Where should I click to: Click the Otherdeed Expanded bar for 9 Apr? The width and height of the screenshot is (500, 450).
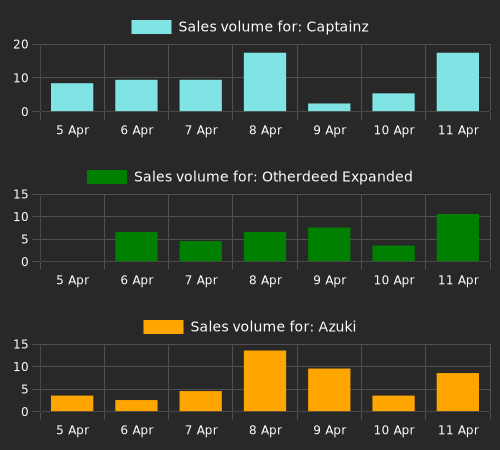[x=329, y=244]
